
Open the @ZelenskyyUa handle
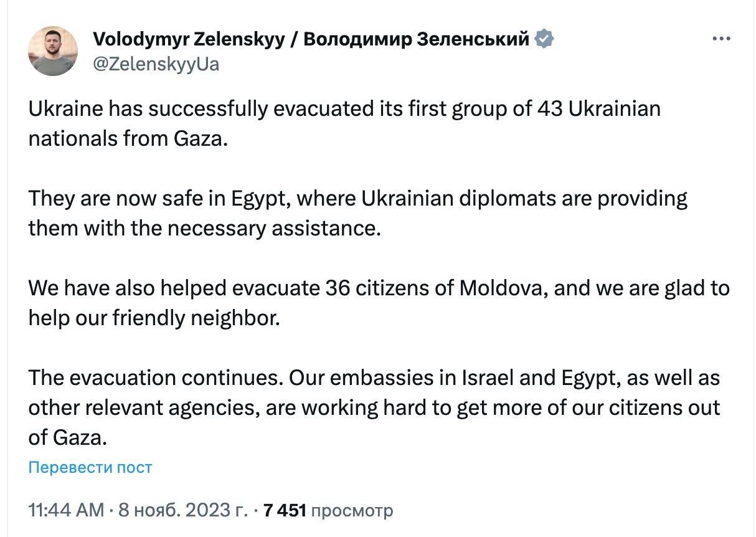[156, 64]
